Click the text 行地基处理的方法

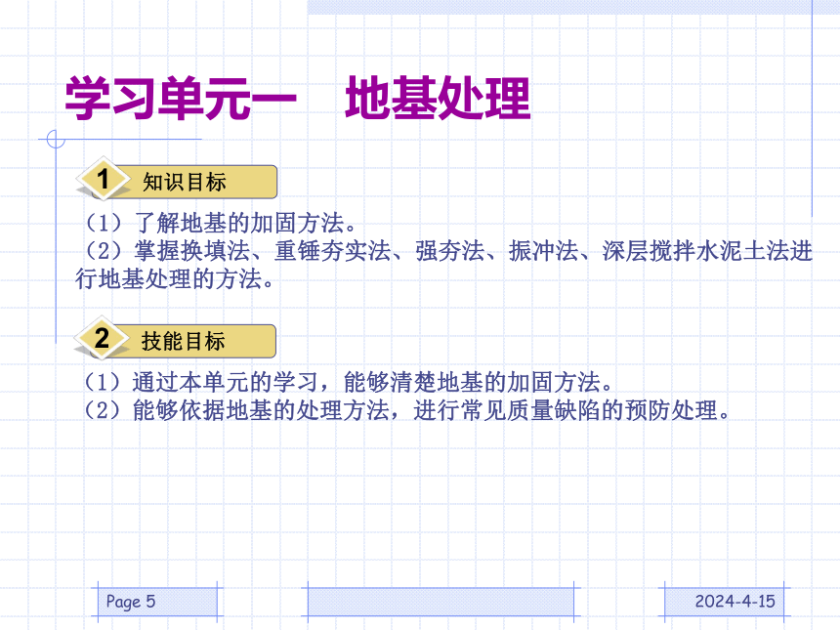click(x=175, y=278)
